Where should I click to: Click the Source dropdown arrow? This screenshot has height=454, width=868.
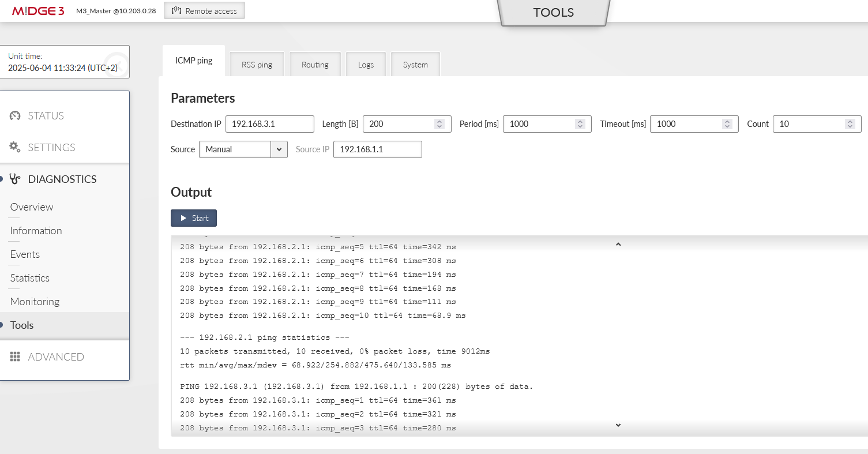[279, 149]
